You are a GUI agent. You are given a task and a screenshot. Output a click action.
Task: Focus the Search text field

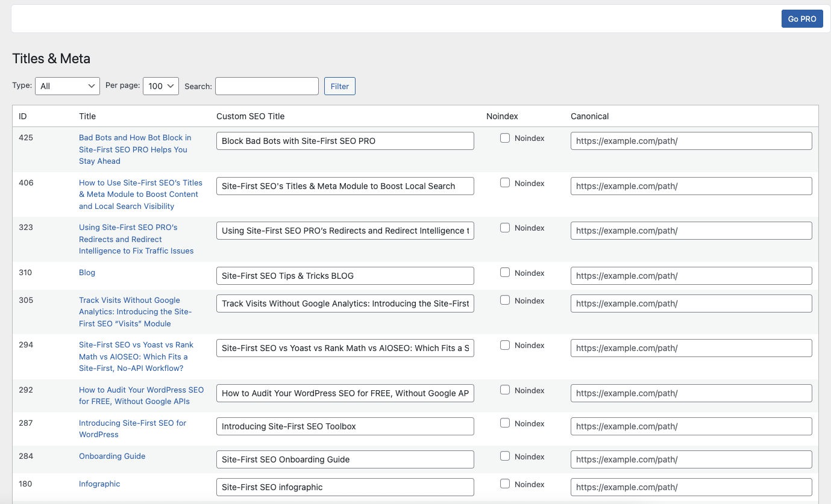click(x=266, y=86)
